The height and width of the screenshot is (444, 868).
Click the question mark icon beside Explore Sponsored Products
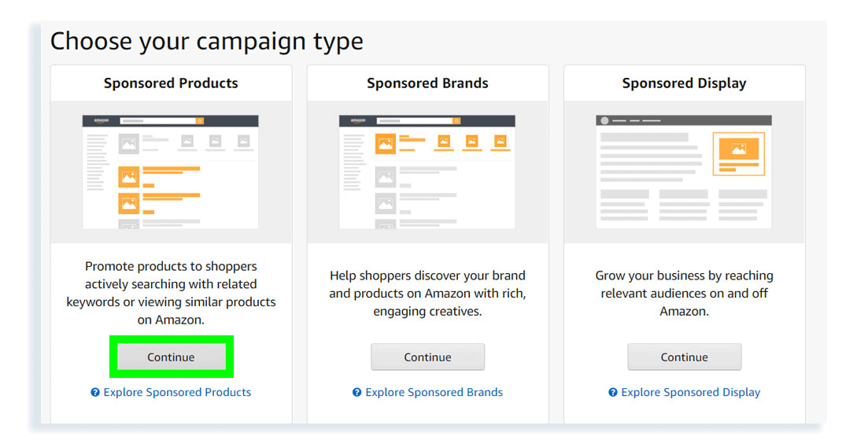95,392
